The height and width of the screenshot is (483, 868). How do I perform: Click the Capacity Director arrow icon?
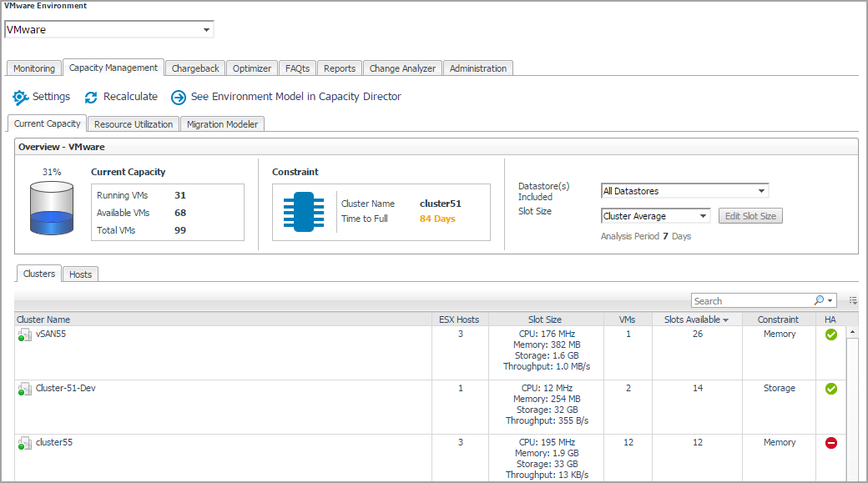pyautogui.click(x=179, y=98)
